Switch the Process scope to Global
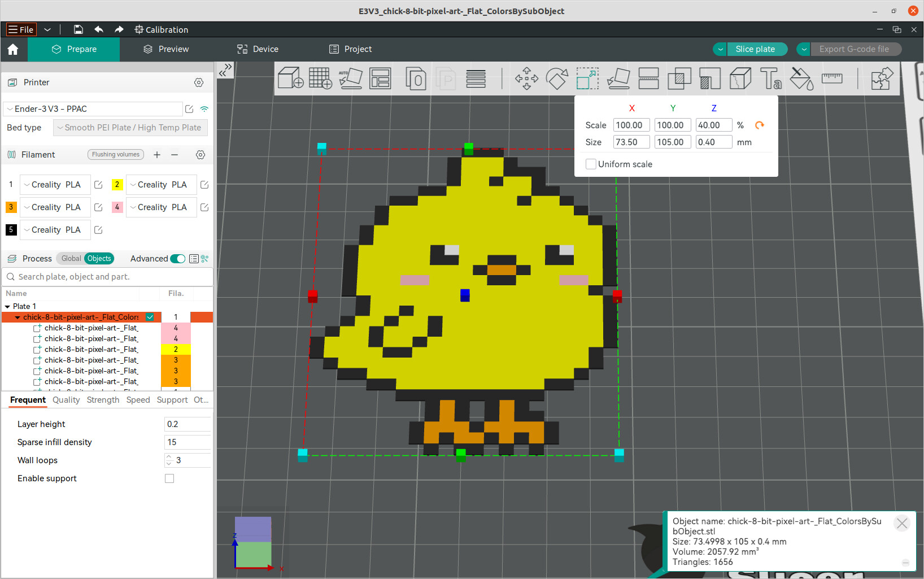The height and width of the screenshot is (579, 924). coord(71,259)
